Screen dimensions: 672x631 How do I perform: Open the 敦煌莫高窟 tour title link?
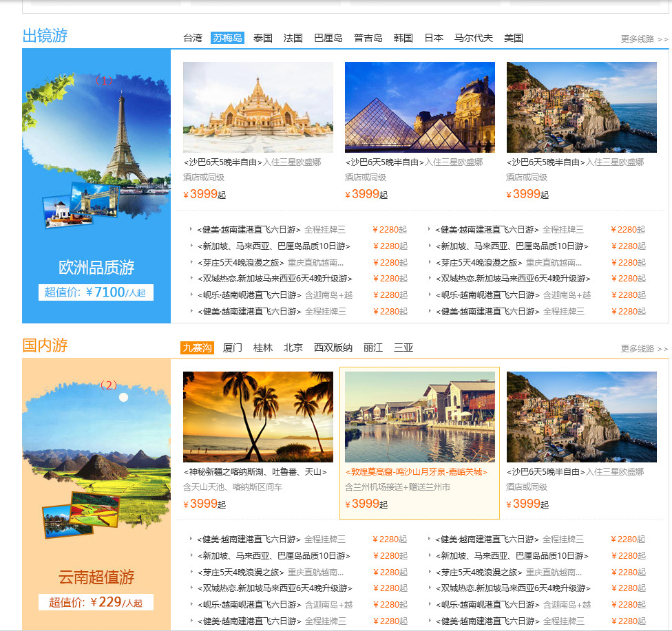(417, 473)
